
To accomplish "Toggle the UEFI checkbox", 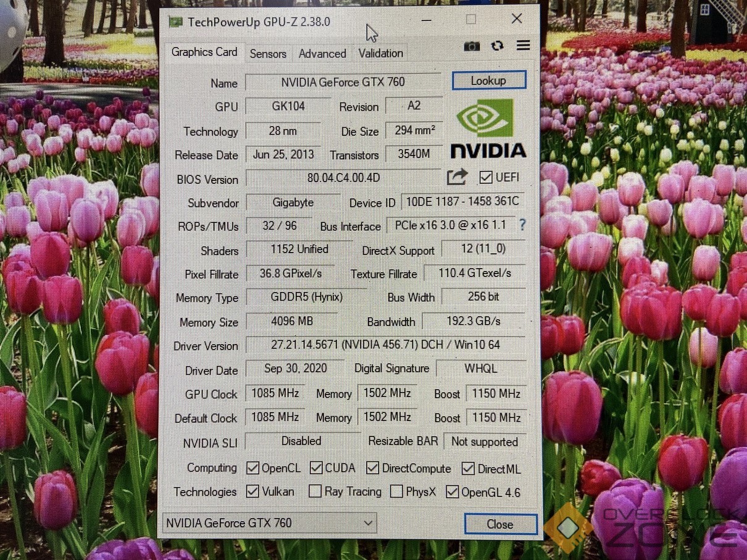I will (486, 177).
